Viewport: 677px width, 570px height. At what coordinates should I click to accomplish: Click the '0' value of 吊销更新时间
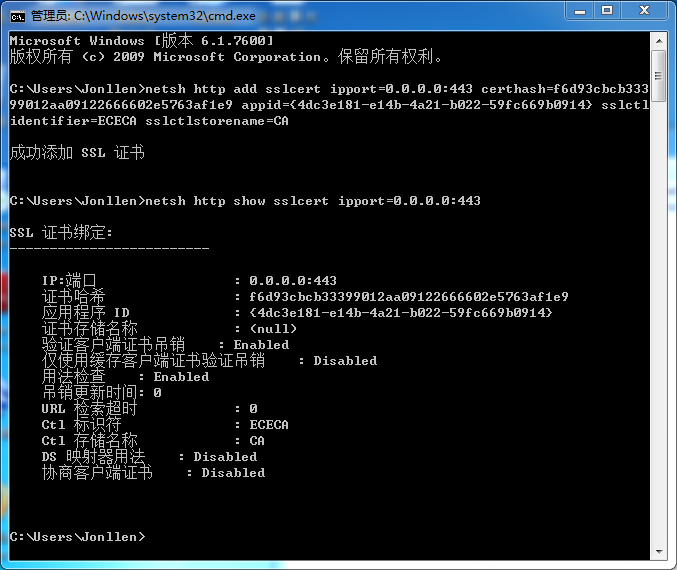tap(157, 393)
